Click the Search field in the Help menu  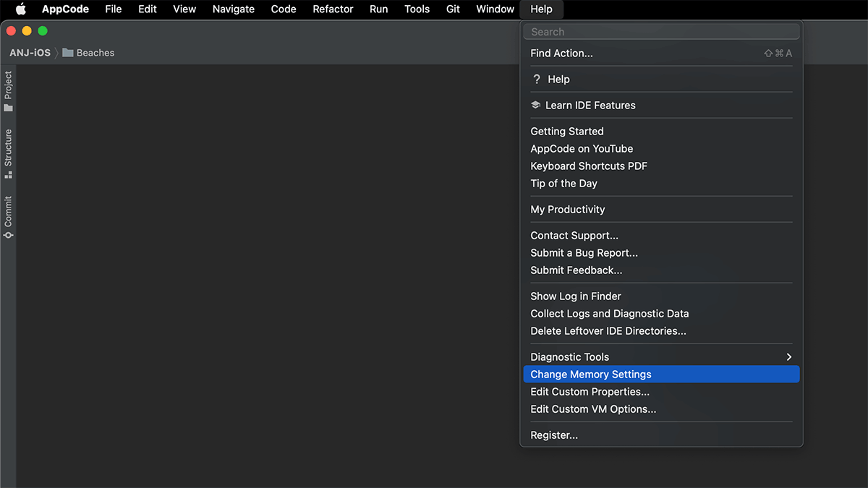coord(660,31)
